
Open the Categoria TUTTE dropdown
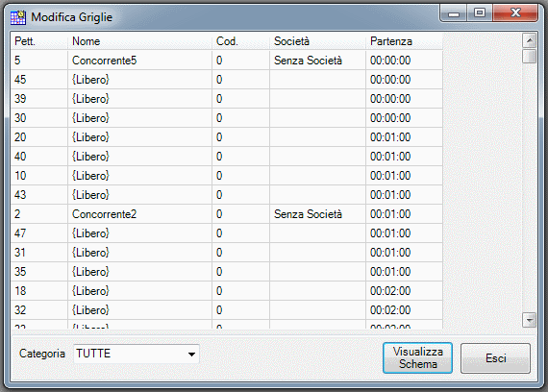[137, 354]
